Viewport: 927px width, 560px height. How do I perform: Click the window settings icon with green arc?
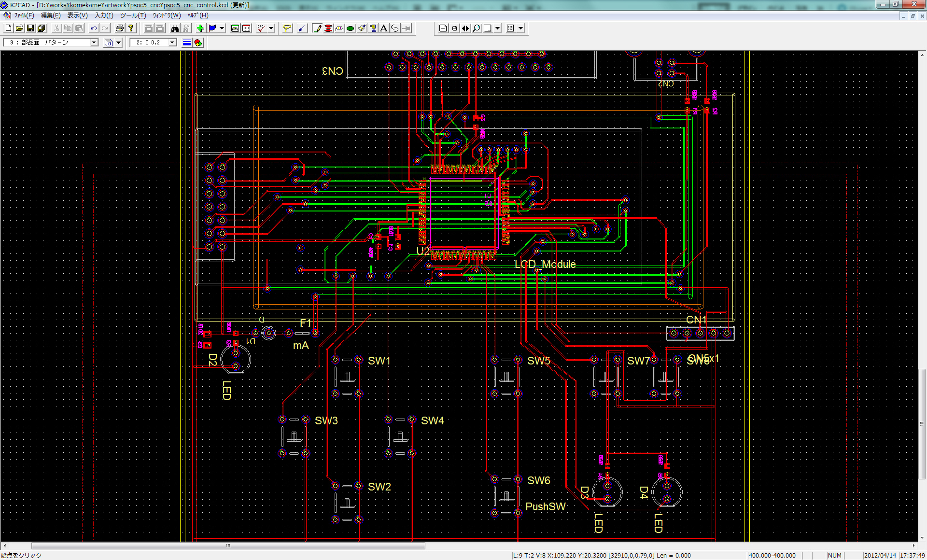235,28
